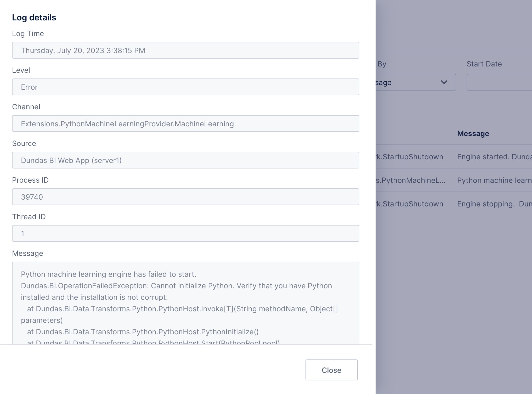Click the Log details heading
The width and height of the screenshot is (532, 394).
click(x=34, y=18)
